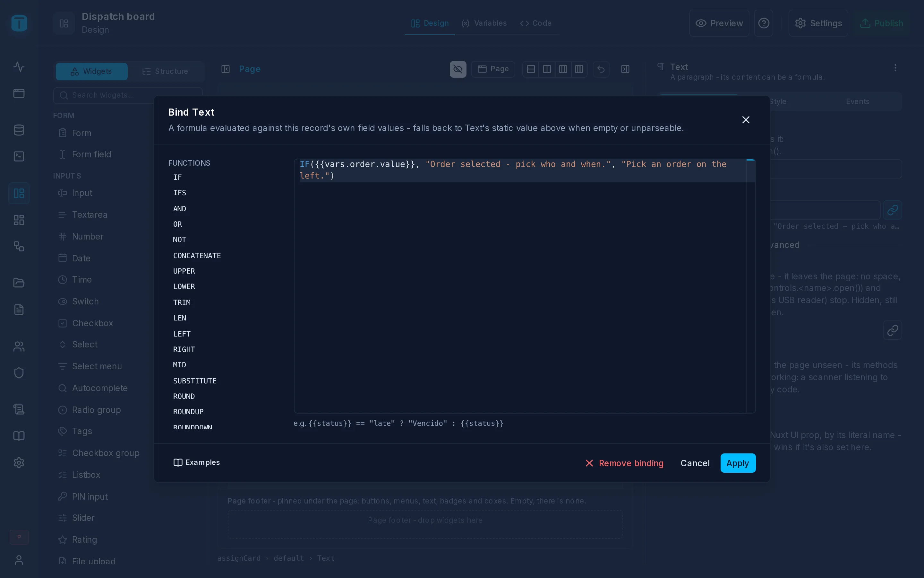
Task: Switch to the Code tab
Action: (x=536, y=23)
